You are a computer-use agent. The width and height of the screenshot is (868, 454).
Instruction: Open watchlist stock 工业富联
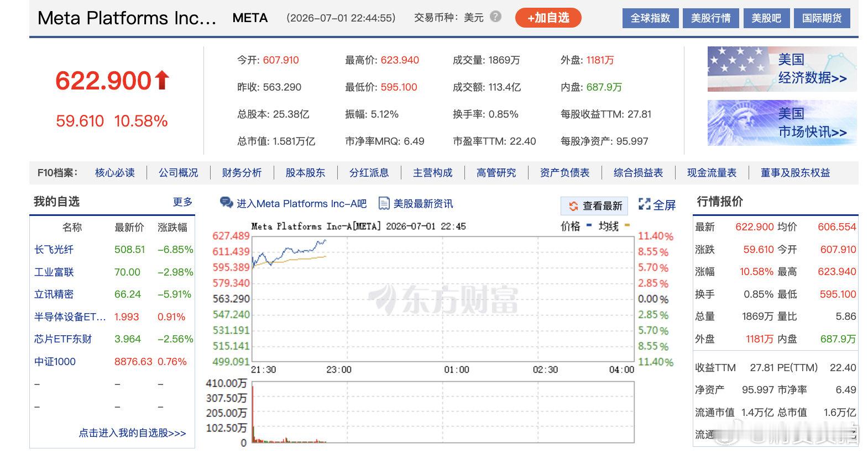click(54, 272)
